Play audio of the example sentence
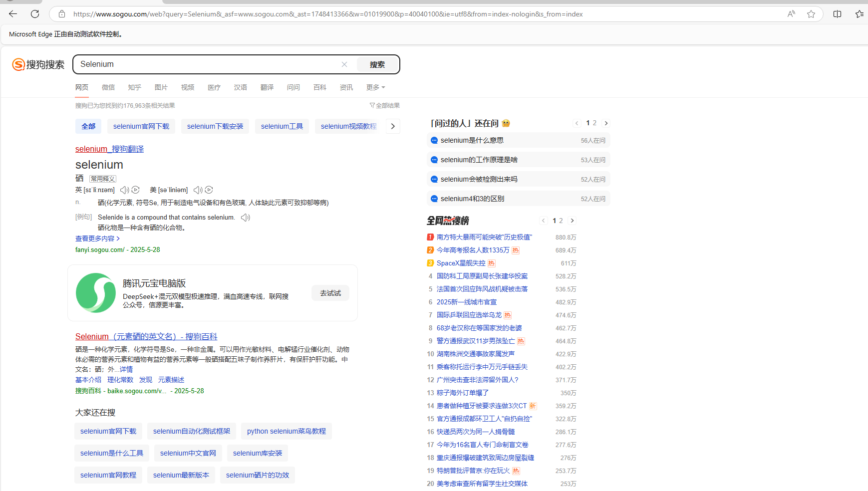 245,218
